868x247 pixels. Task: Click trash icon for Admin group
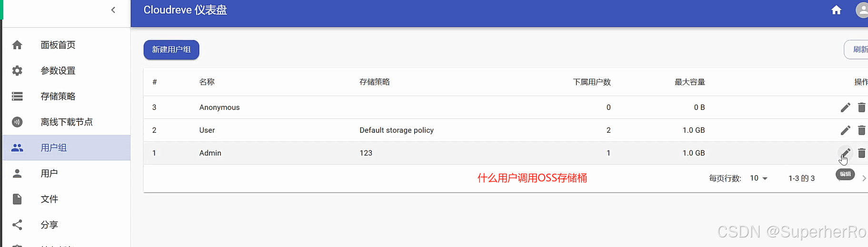click(x=861, y=153)
